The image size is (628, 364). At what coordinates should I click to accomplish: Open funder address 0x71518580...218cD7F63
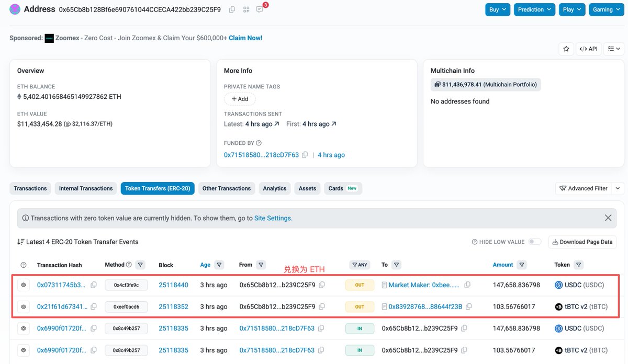261,155
